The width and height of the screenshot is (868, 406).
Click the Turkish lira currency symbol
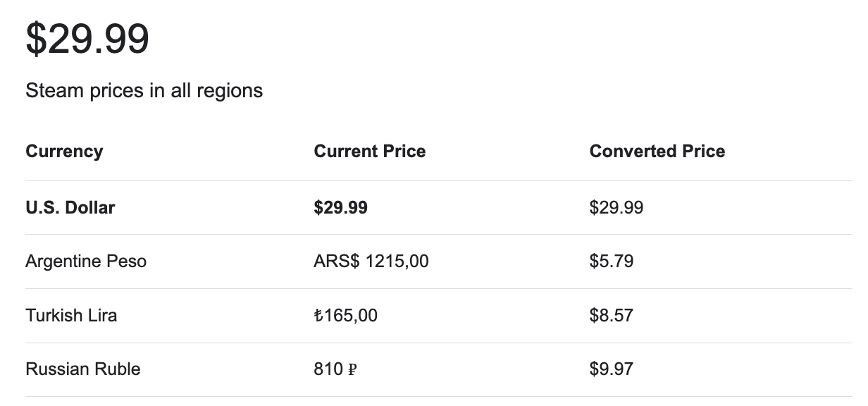click(318, 315)
